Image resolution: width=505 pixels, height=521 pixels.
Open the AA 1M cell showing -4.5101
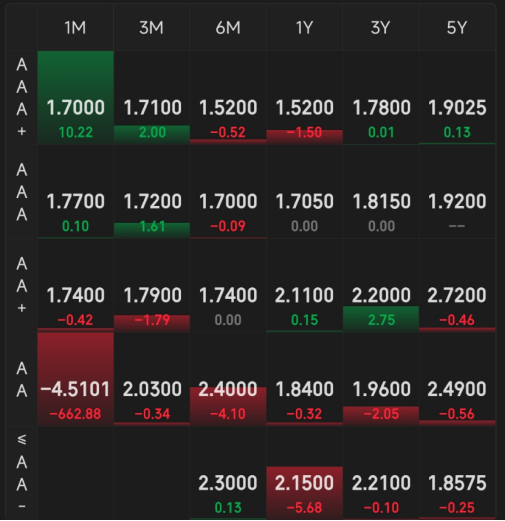(75, 379)
